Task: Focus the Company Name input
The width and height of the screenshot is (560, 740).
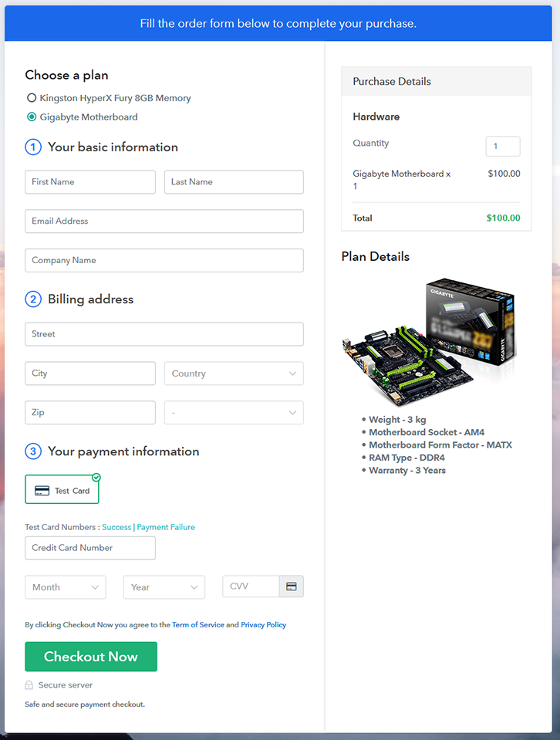Action: click(x=164, y=260)
